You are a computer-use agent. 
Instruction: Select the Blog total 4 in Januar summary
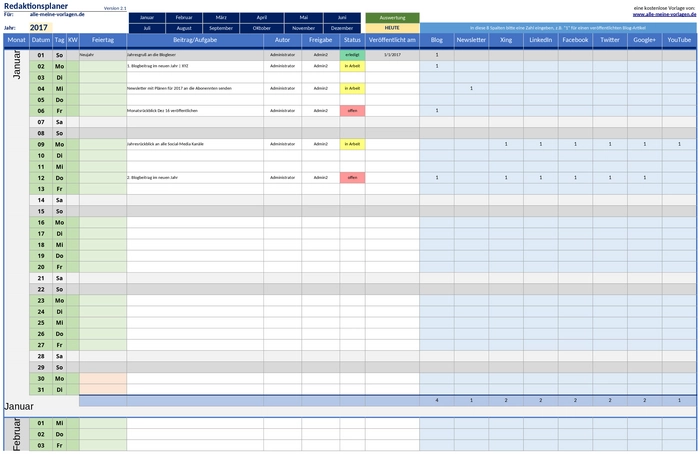click(x=437, y=400)
